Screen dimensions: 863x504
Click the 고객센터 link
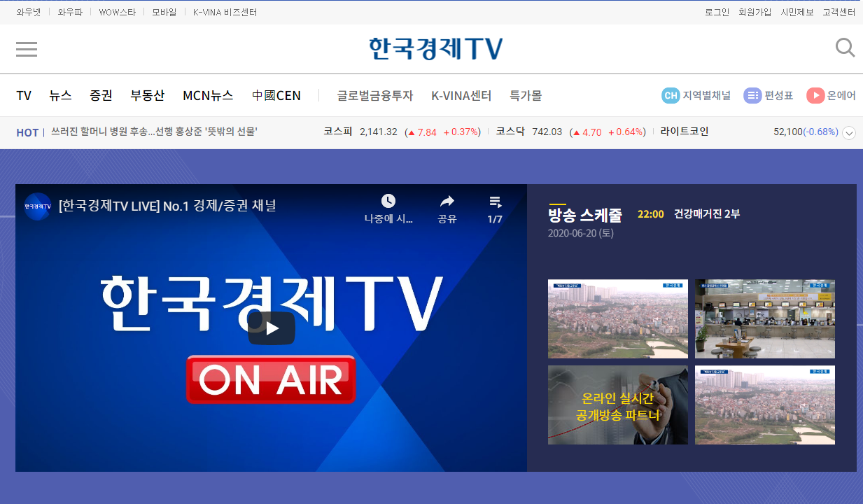(x=839, y=12)
